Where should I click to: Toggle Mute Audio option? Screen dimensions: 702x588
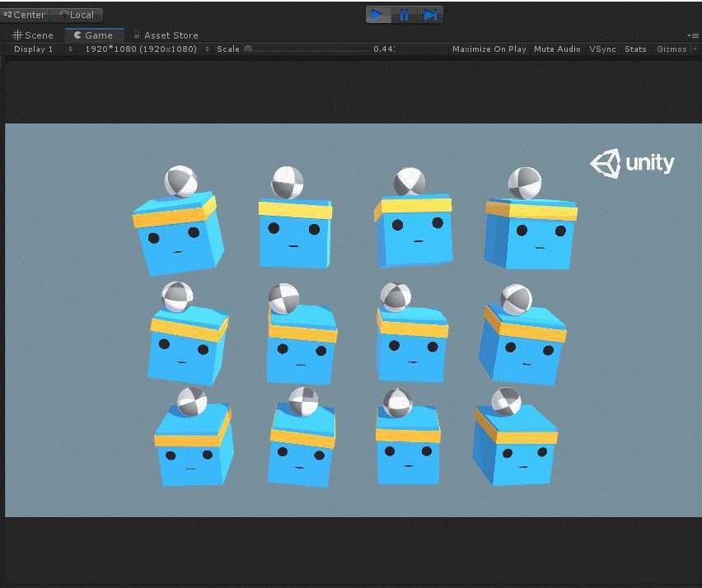(x=557, y=49)
